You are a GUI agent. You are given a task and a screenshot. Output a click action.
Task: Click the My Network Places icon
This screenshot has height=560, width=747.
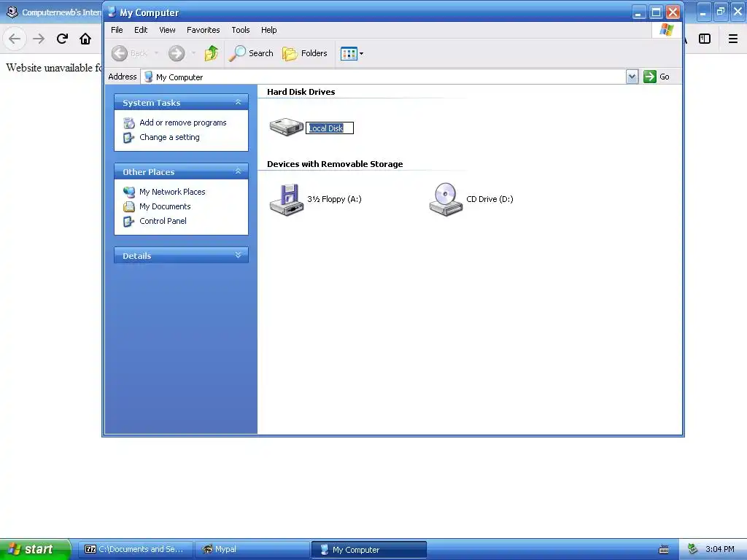click(129, 192)
